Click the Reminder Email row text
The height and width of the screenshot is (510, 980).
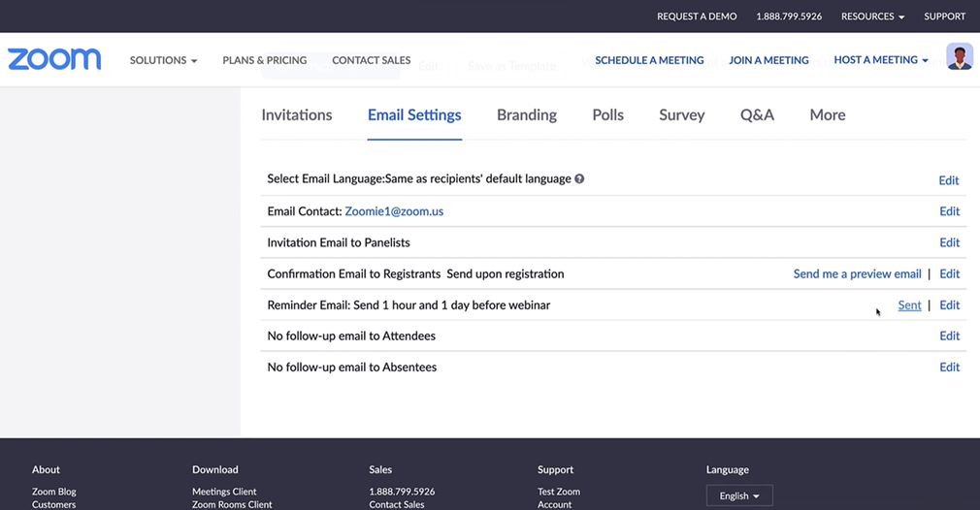tap(408, 304)
